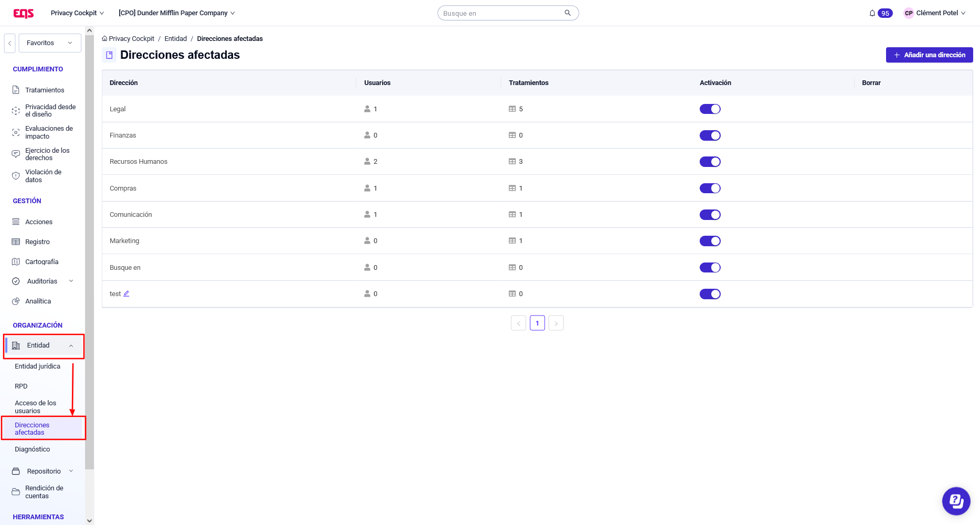
Task: Click the 95 notifications badge
Action: [x=885, y=13]
